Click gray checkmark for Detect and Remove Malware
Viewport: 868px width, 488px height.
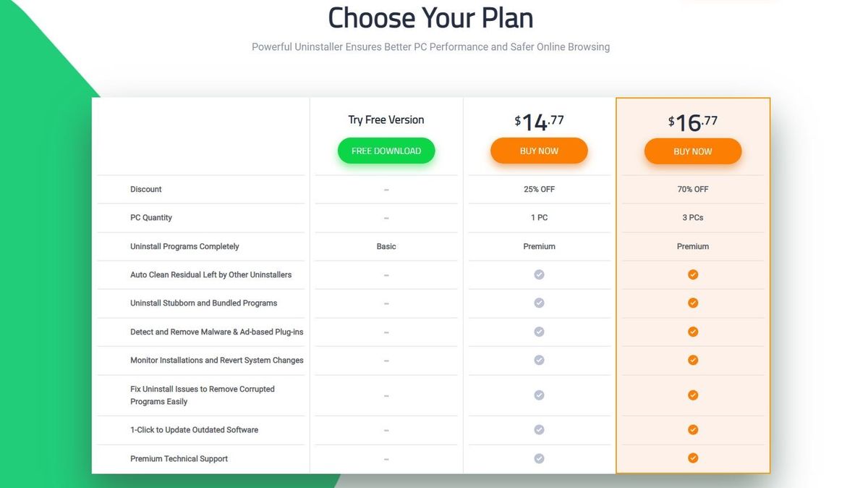[x=539, y=332]
